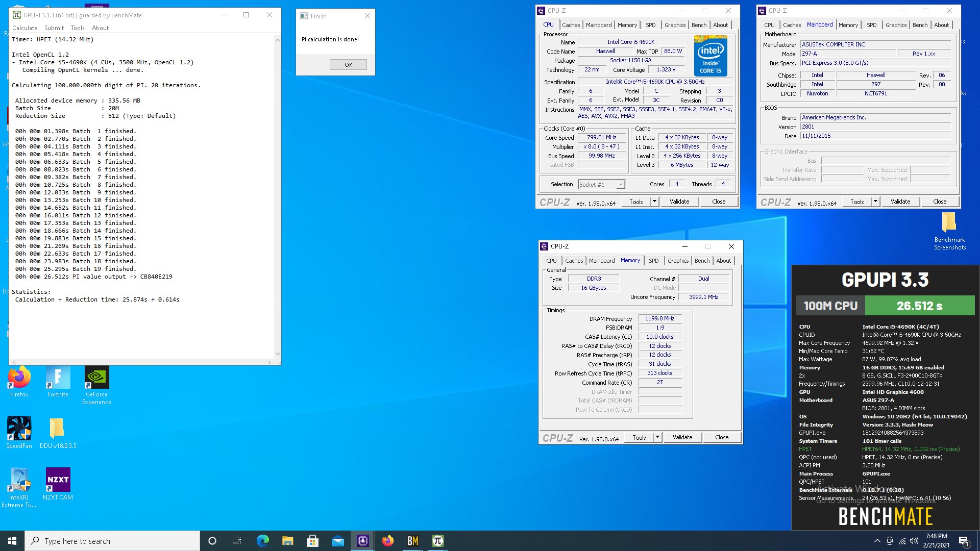Open File Explorer from the taskbar
The height and width of the screenshot is (551, 980).
point(287,541)
